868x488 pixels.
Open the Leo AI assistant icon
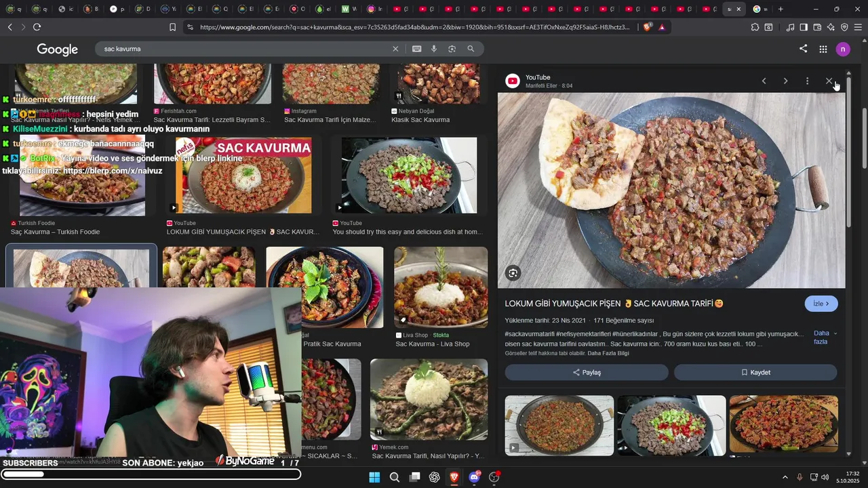point(831,27)
